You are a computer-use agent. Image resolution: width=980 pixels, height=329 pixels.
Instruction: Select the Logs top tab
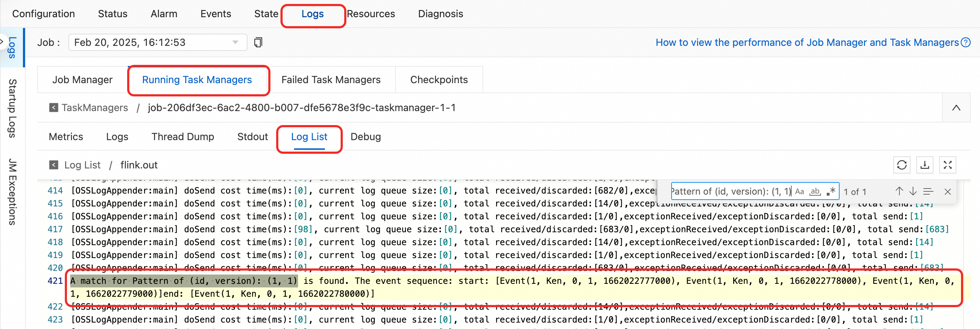[x=313, y=14]
